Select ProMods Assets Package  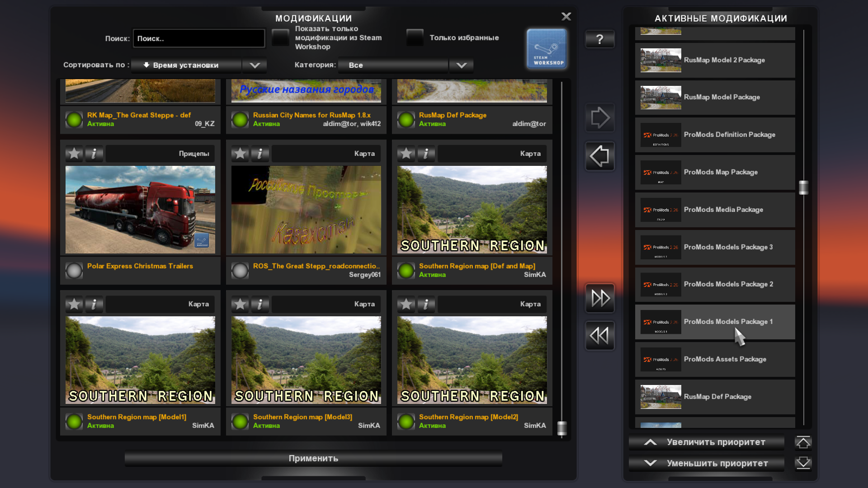715,360
